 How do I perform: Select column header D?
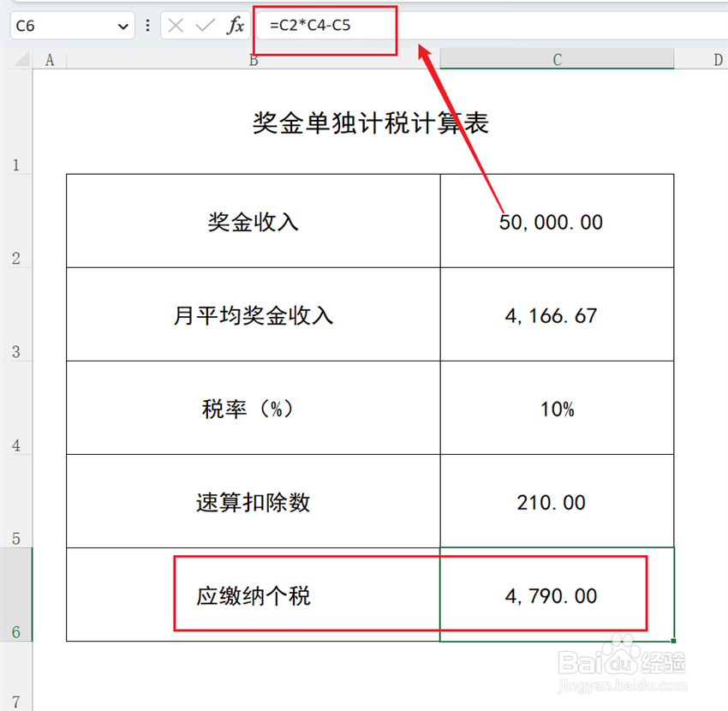pyautogui.click(x=718, y=60)
